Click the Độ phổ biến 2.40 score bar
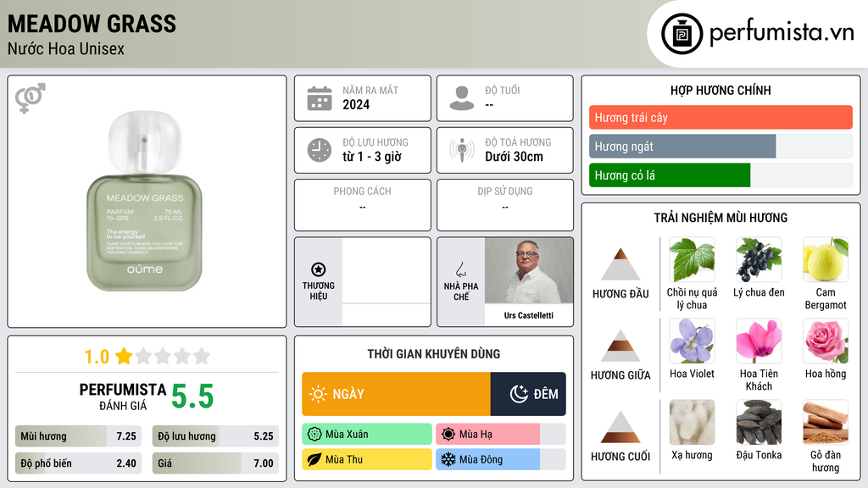The height and width of the screenshot is (488, 868). pyautogui.click(x=78, y=463)
